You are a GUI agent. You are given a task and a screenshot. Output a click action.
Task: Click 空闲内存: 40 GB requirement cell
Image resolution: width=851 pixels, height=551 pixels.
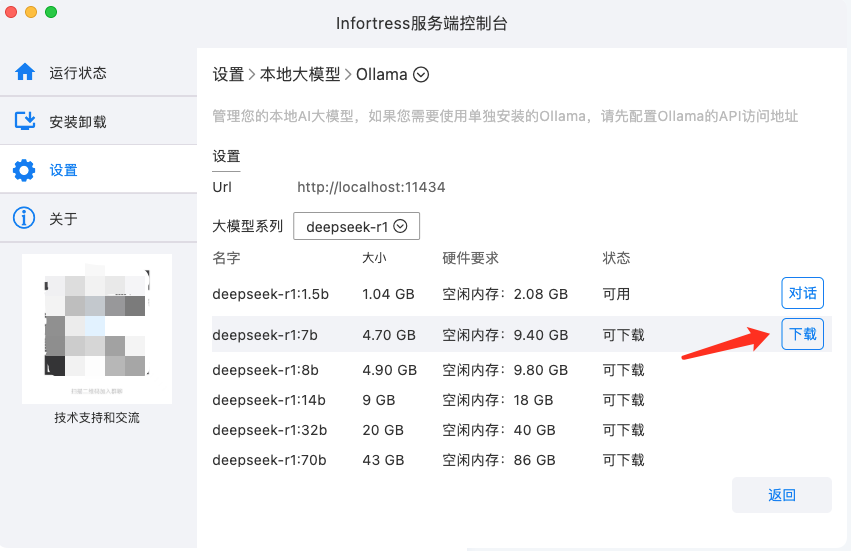coord(499,430)
